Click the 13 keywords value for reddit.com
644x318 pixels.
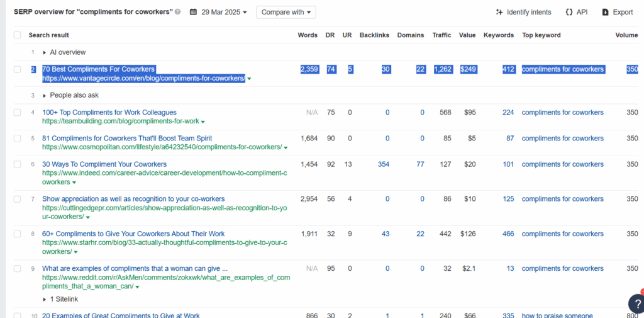(510, 269)
